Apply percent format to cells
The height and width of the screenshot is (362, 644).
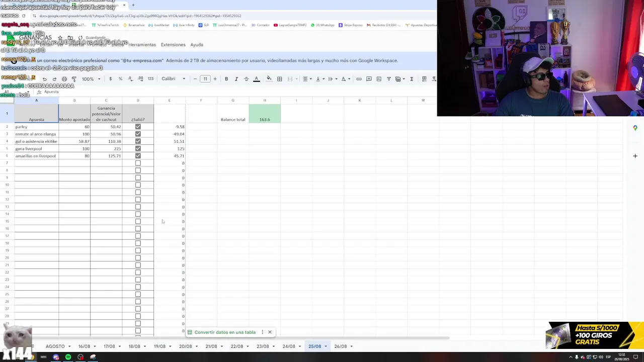pos(120,79)
